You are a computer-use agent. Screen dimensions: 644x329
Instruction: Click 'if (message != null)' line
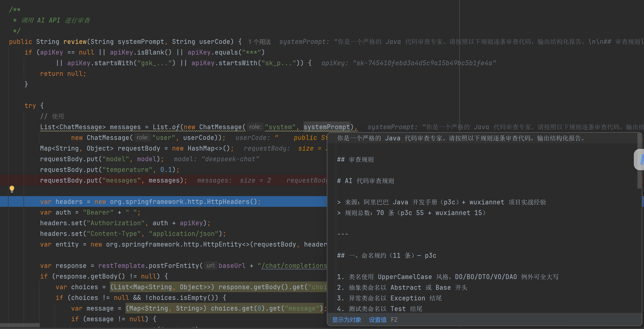114,319
